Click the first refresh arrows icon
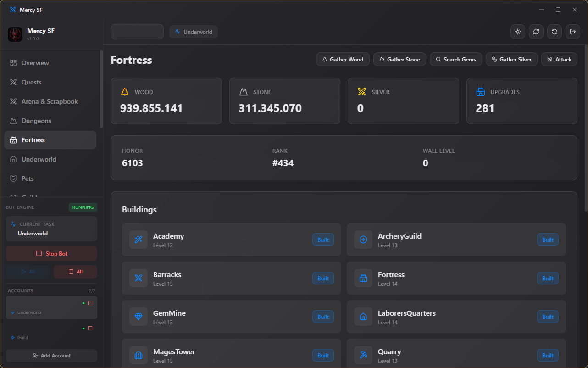The image size is (588, 368). pyautogui.click(x=536, y=32)
